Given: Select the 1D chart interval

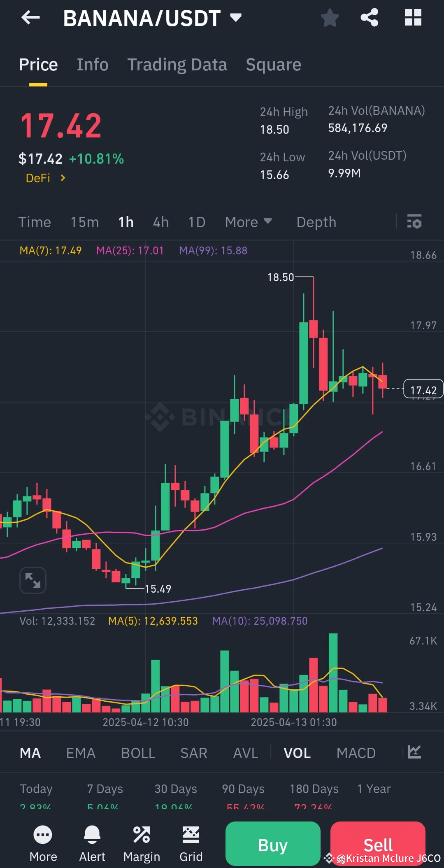Looking at the screenshot, I should [196, 222].
